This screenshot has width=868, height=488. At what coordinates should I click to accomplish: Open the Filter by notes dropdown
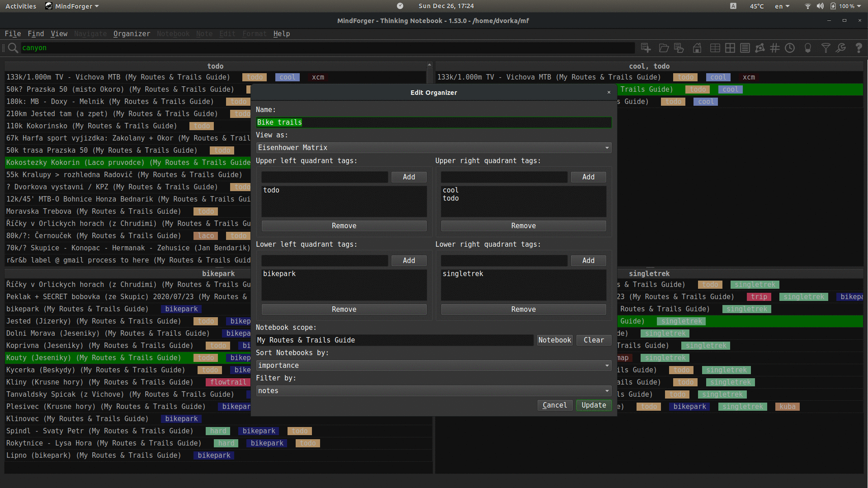434,391
